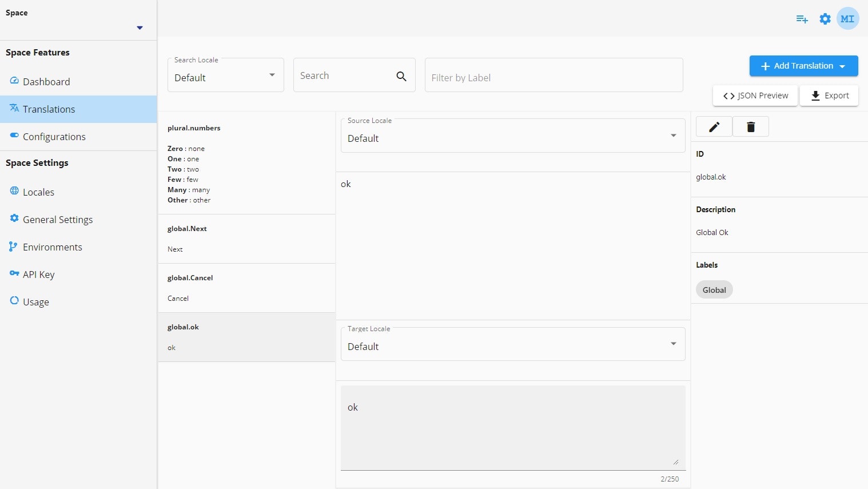The width and height of the screenshot is (868, 489).
Task: Click the Export button
Action: [829, 96]
